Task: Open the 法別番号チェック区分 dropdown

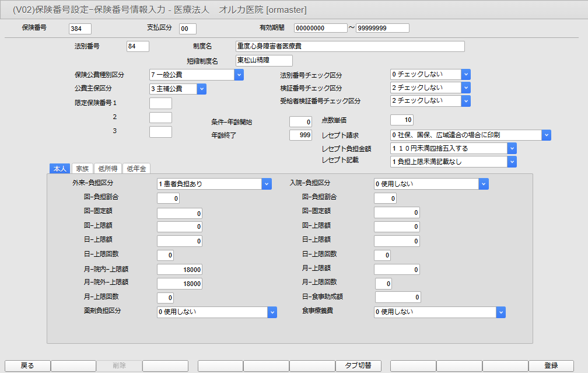Action: coord(466,74)
